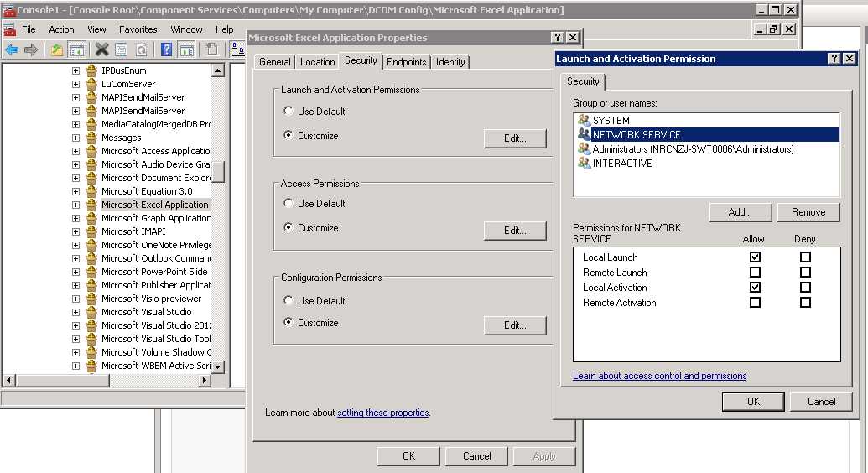Expand the Microsoft Outlook Command node

75,258
